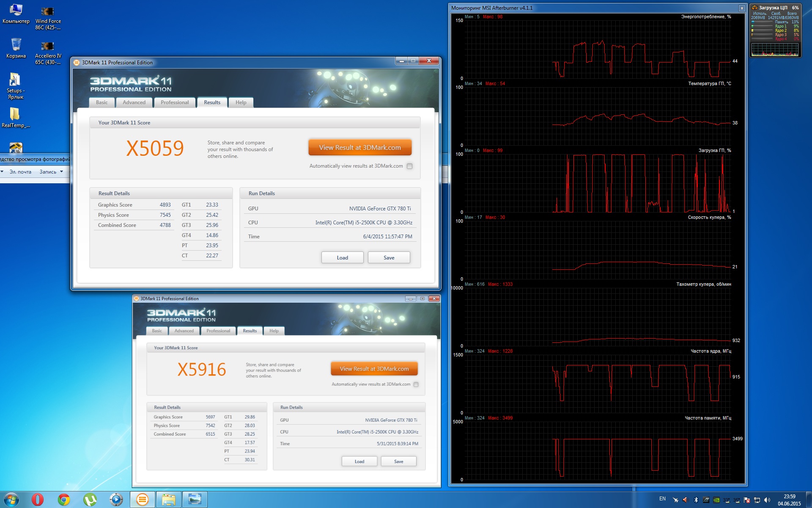The width and height of the screenshot is (812, 508).
Task: Open the Opera browser taskbar icon
Action: (37, 500)
